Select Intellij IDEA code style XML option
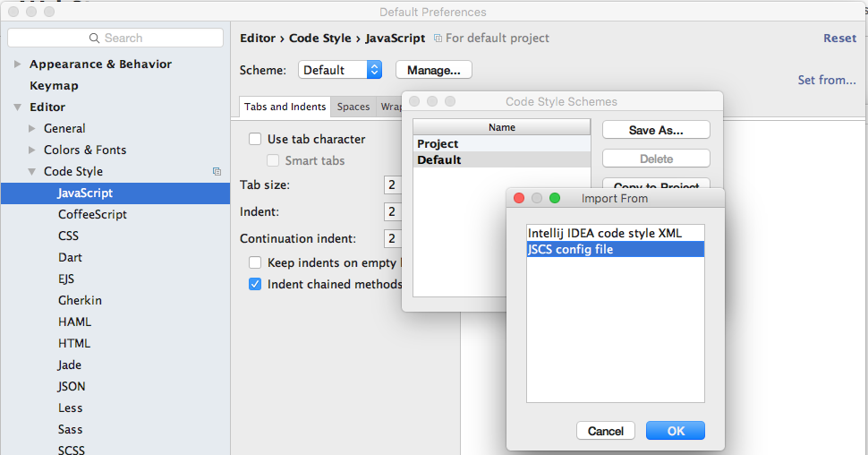 coord(605,233)
